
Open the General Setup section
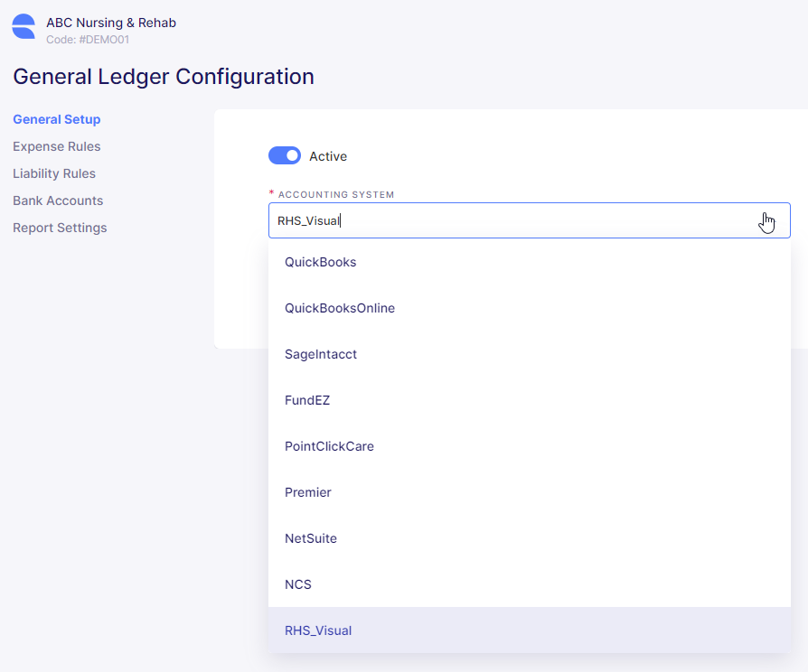tap(57, 119)
